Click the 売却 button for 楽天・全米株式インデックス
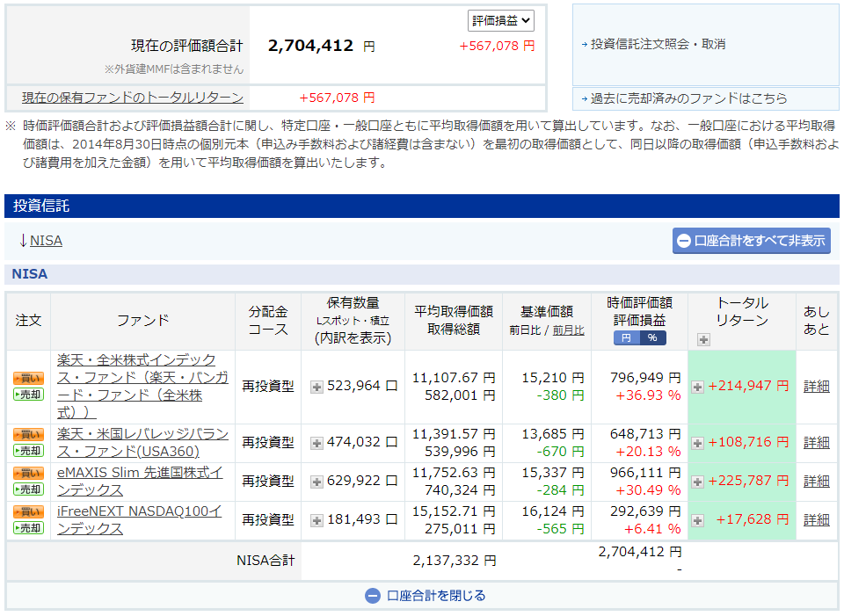The height and width of the screenshot is (616, 844). click(x=28, y=395)
